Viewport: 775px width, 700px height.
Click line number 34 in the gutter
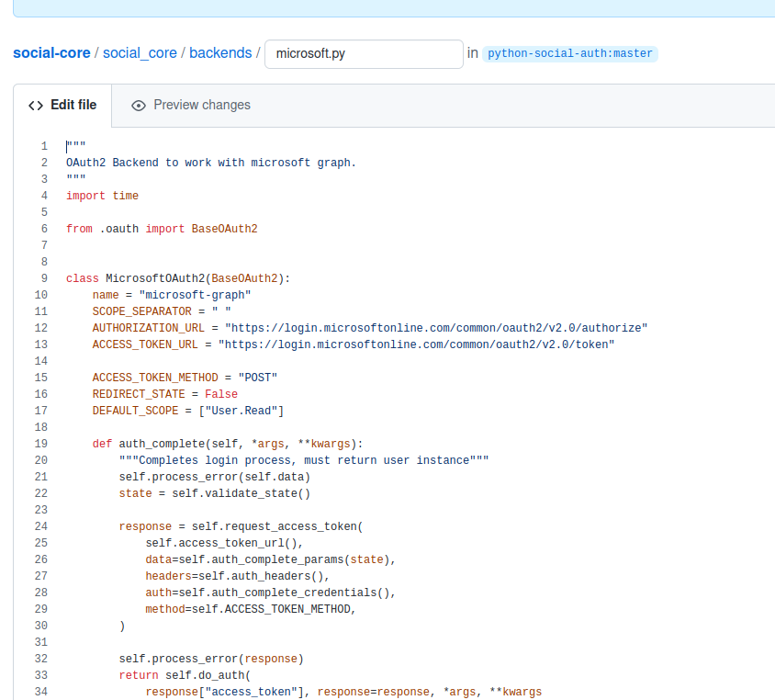pyautogui.click(x=40, y=692)
